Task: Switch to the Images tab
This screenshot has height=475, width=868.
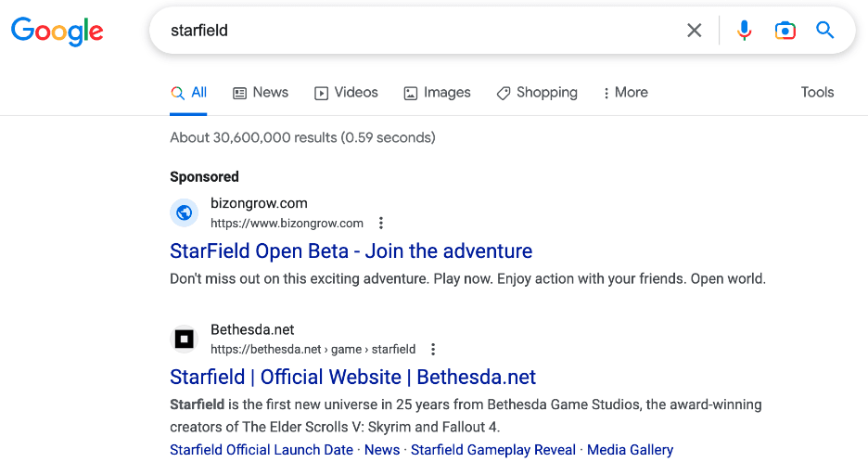Action: tap(437, 93)
